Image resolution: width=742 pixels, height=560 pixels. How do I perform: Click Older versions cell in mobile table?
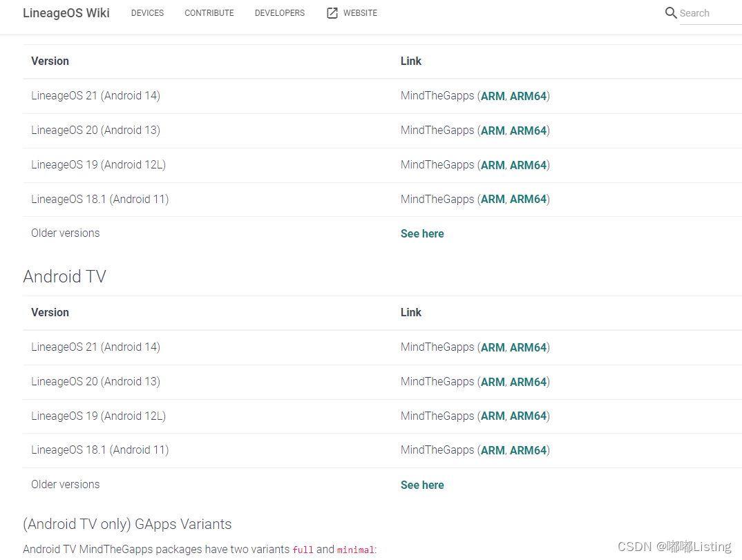point(66,233)
